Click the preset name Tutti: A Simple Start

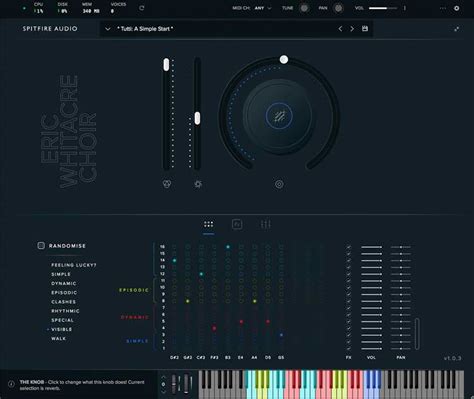[145, 29]
